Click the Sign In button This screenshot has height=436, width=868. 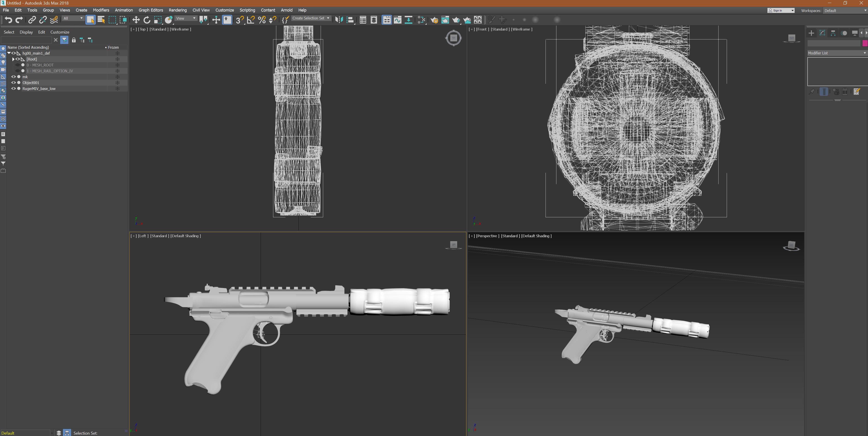pos(778,10)
